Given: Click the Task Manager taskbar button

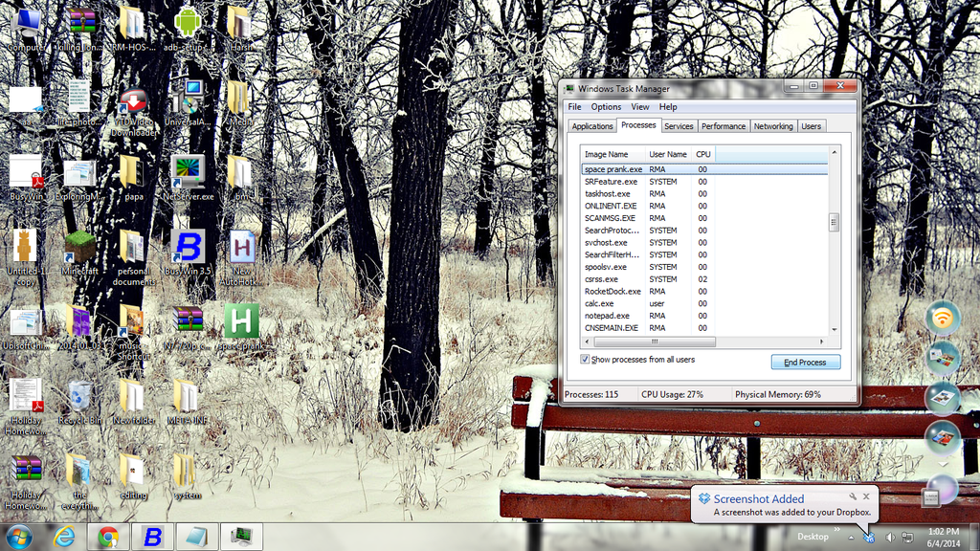Looking at the screenshot, I should [x=241, y=537].
